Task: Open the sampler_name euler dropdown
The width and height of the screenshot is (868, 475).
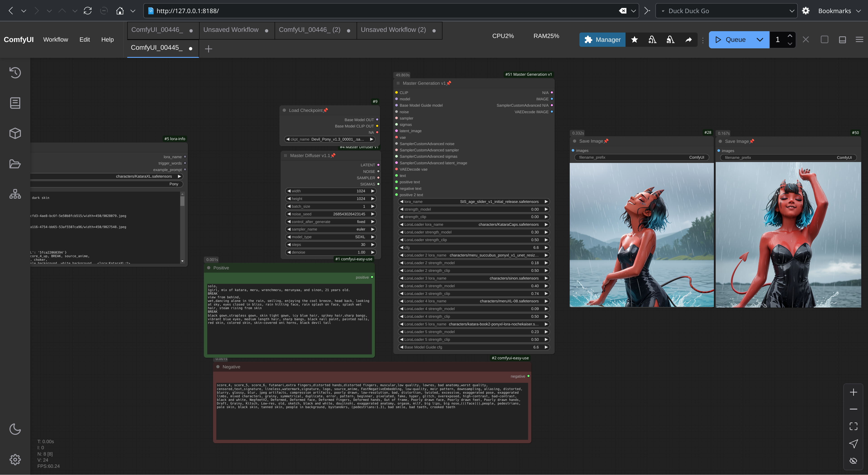Action: 331,229
